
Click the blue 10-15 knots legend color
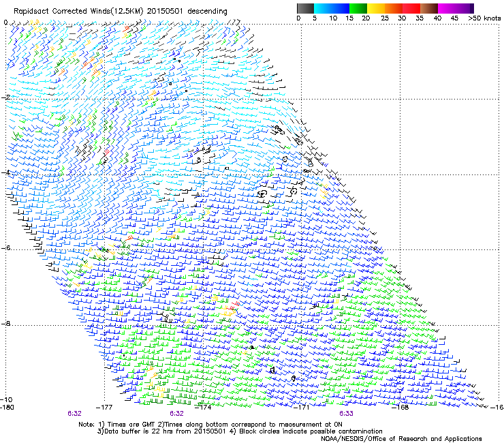341,8
